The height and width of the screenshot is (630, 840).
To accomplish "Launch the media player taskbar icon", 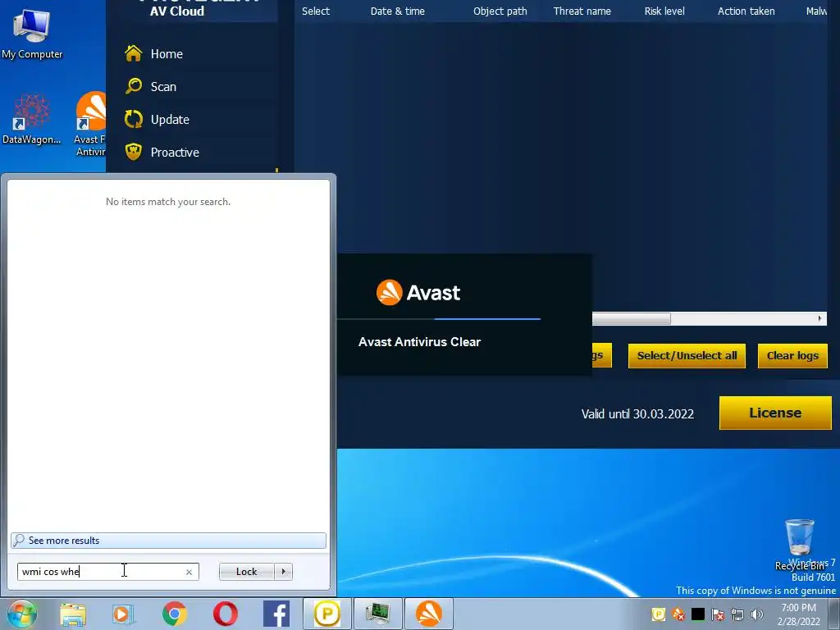I will pos(123,614).
